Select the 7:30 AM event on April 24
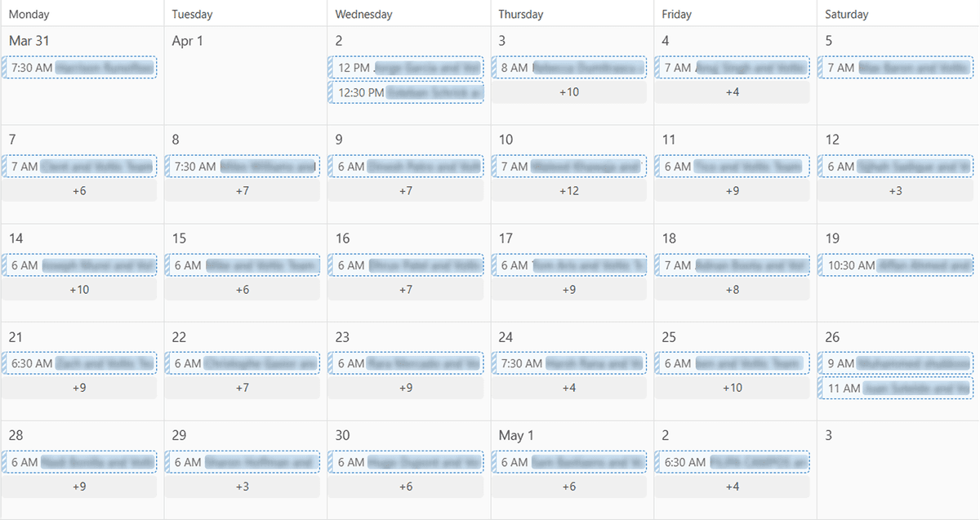980x520 pixels. pyautogui.click(x=569, y=363)
